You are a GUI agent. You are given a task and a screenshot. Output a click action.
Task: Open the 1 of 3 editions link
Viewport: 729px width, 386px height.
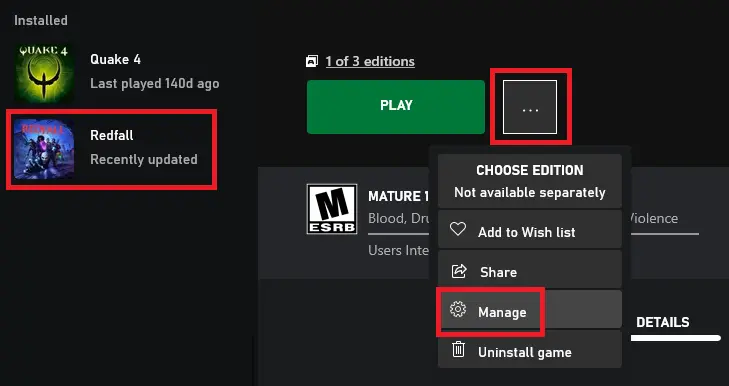coord(370,61)
